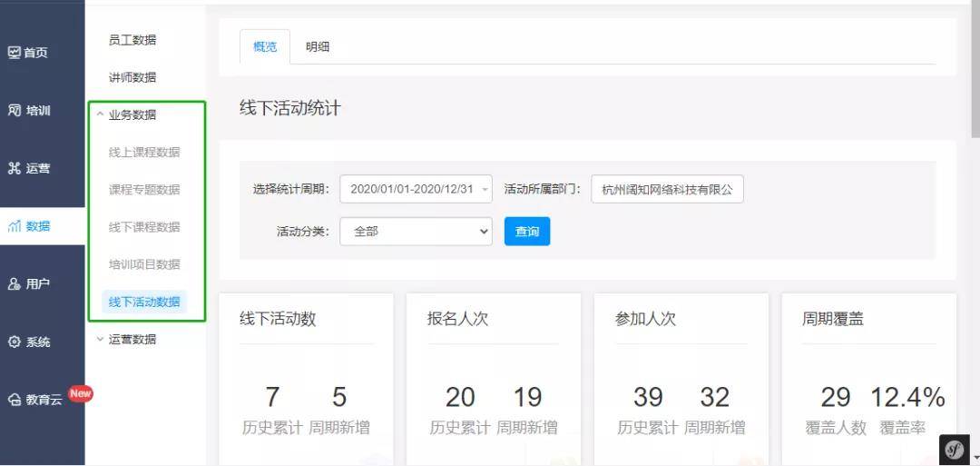Open 课程专题数据 submenu item
This screenshot has width=980, height=466.
coord(144,190)
